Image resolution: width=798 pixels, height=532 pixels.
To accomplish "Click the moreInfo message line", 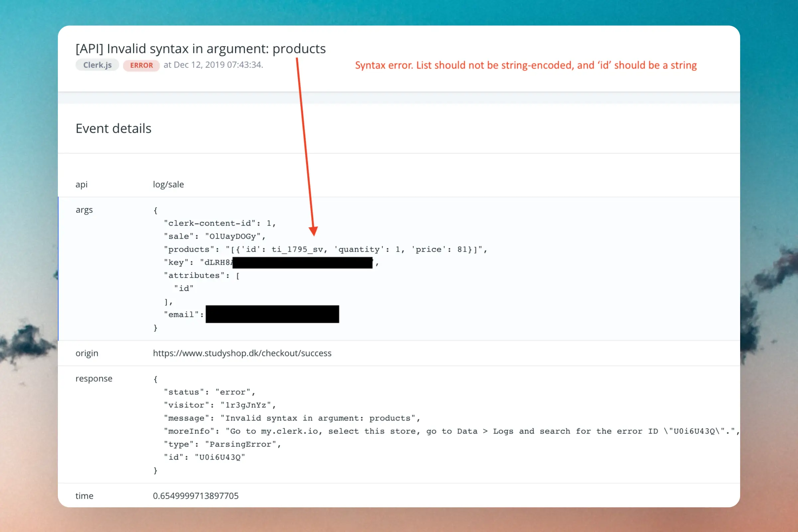I will (x=451, y=431).
